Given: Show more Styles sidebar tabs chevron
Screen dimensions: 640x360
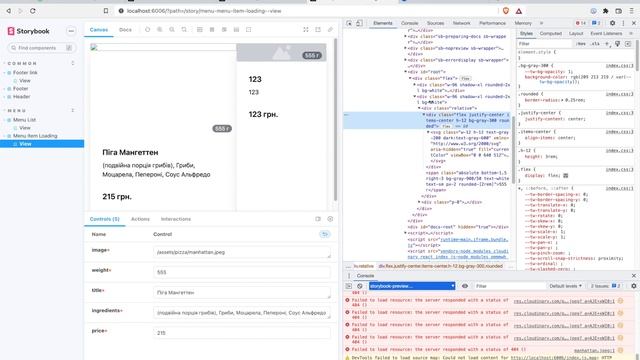Looking at the screenshot, I should click(x=631, y=33).
